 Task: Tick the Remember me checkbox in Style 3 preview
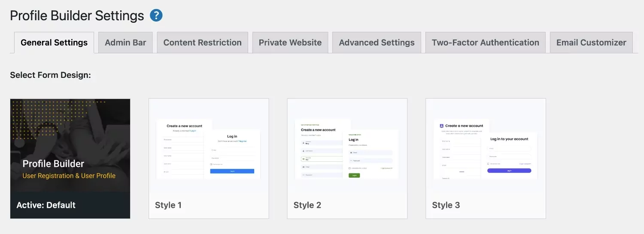[x=488, y=164]
